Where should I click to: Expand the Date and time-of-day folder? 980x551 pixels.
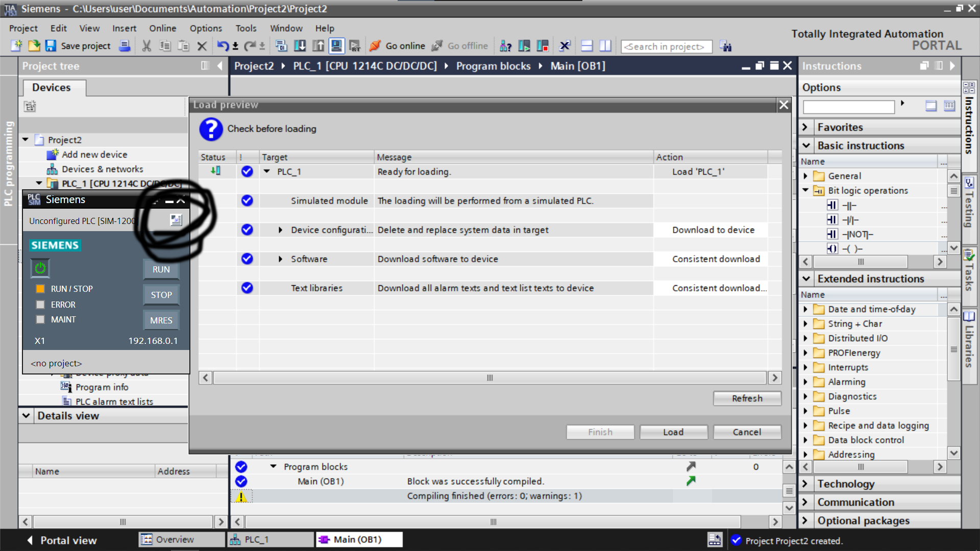click(x=805, y=309)
